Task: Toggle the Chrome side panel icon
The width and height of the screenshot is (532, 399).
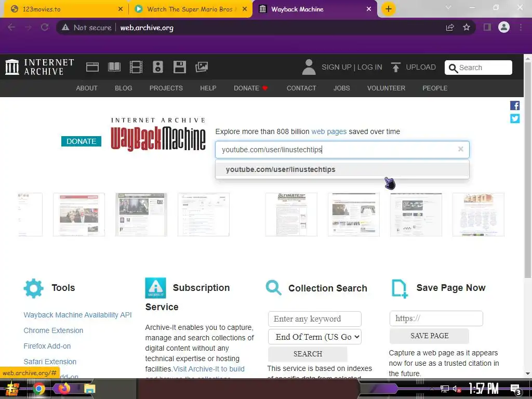Action: click(x=487, y=28)
